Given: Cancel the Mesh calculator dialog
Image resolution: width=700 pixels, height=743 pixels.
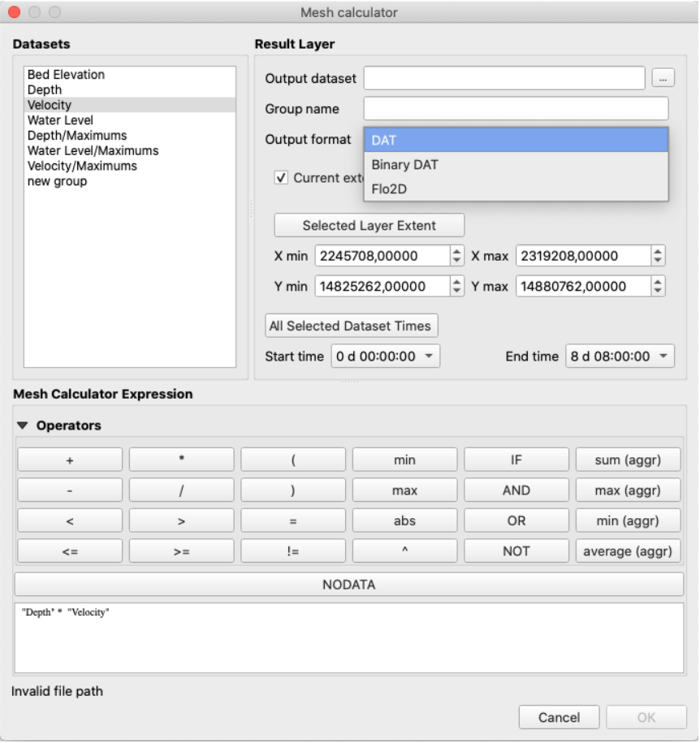Looking at the screenshot, I should pos(560,717).
